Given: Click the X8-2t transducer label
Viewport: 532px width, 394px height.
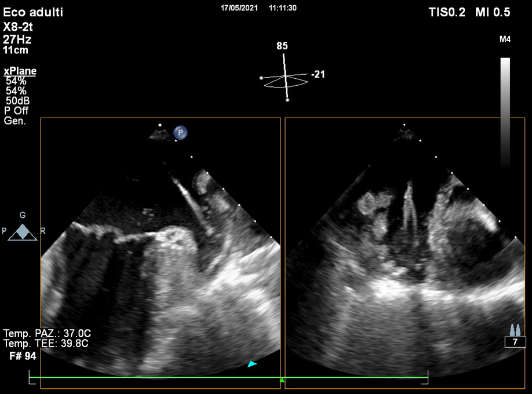Looking at the screenshot, I should [20, 28].
